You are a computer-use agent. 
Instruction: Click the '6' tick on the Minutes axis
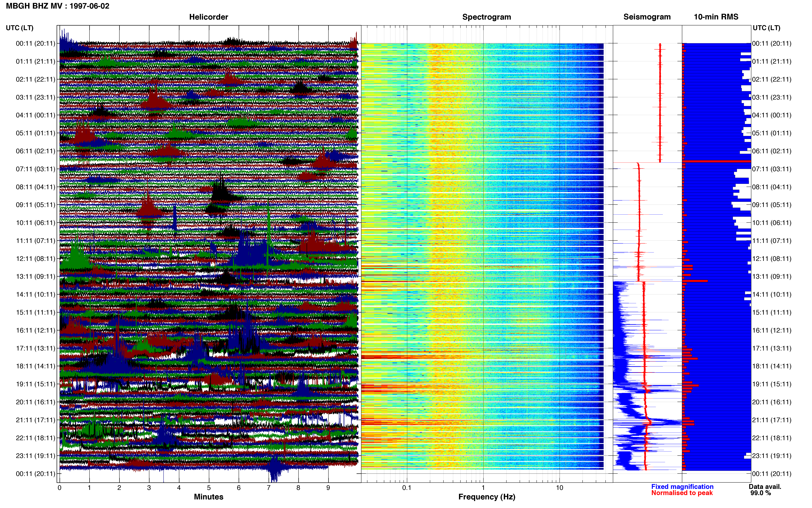[x=239, y=487]
